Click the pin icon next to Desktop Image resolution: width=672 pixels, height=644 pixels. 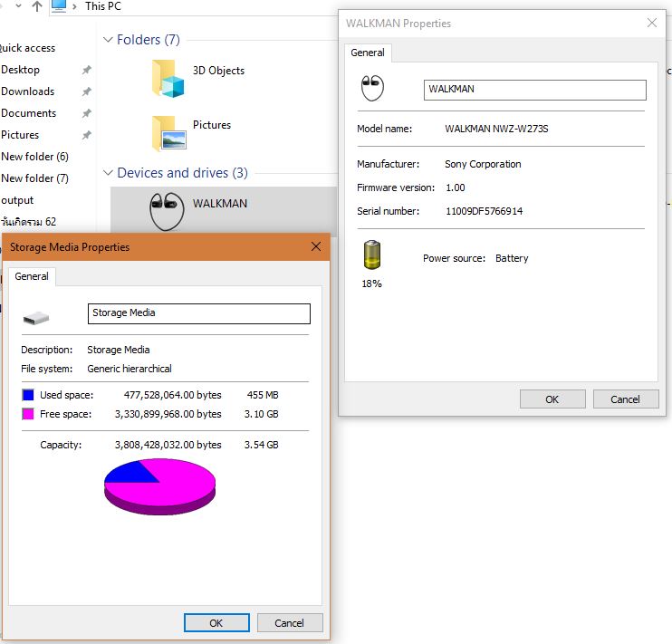[87, 70]
